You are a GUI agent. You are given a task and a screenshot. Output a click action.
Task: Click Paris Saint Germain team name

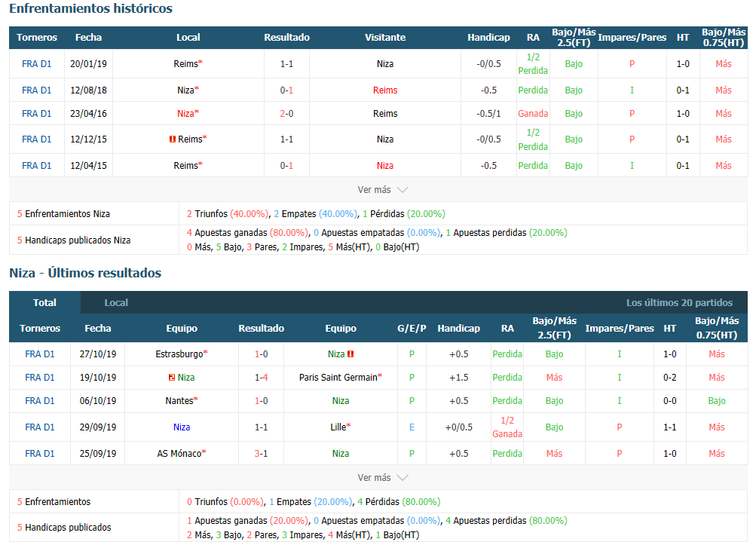[x=338, y=378]
